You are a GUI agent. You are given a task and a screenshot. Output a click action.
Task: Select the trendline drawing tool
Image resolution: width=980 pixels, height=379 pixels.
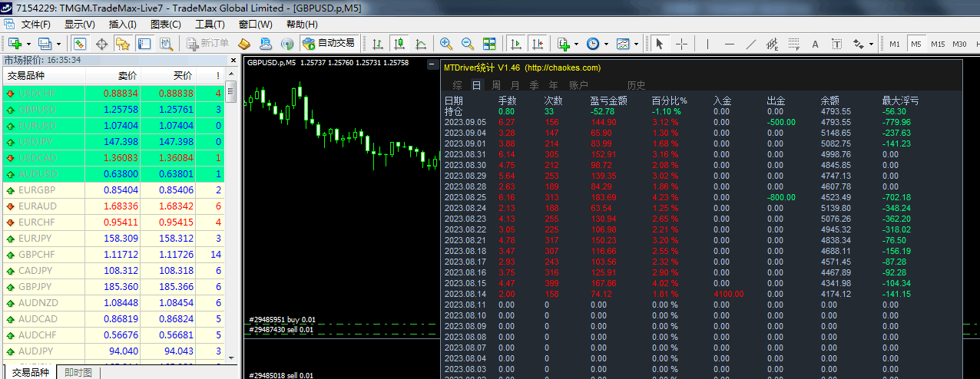click(750, 44)
